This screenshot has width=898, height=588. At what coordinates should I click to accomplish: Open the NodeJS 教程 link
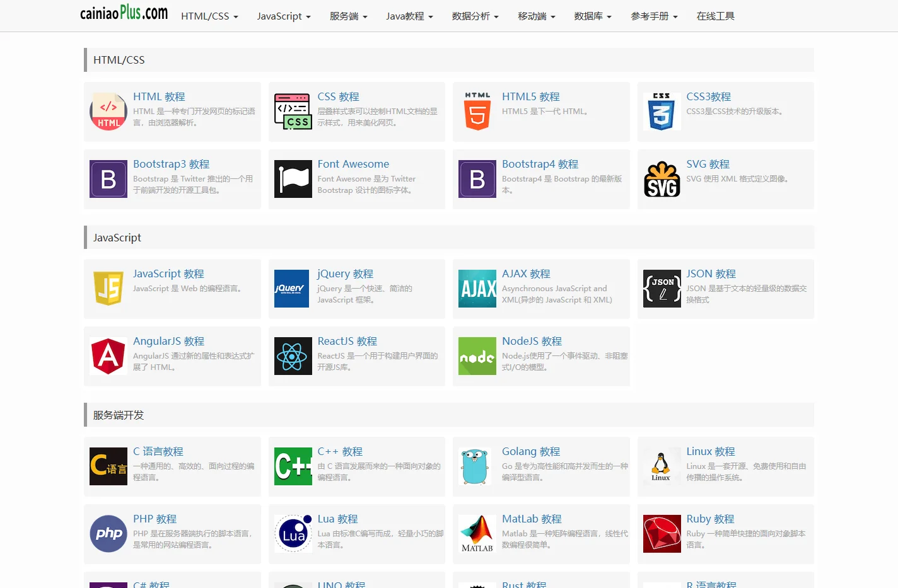pos(532,341)
